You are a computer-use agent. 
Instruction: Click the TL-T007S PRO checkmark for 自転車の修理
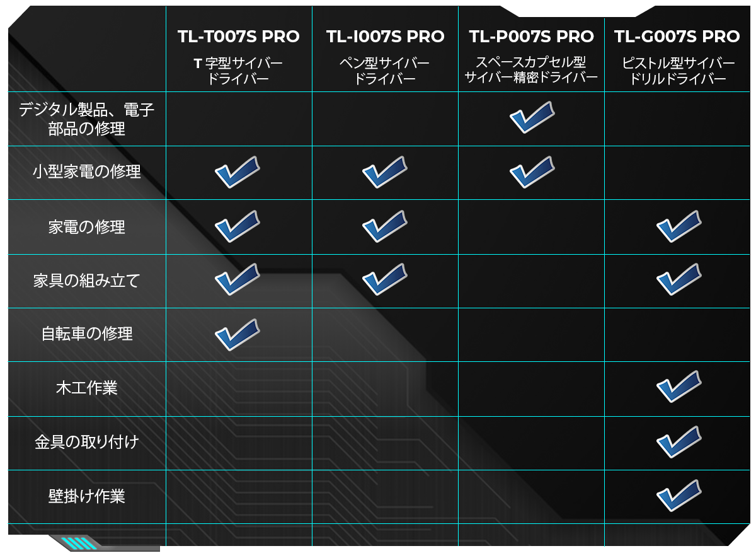pyautogui.click(x=237, y=334)
